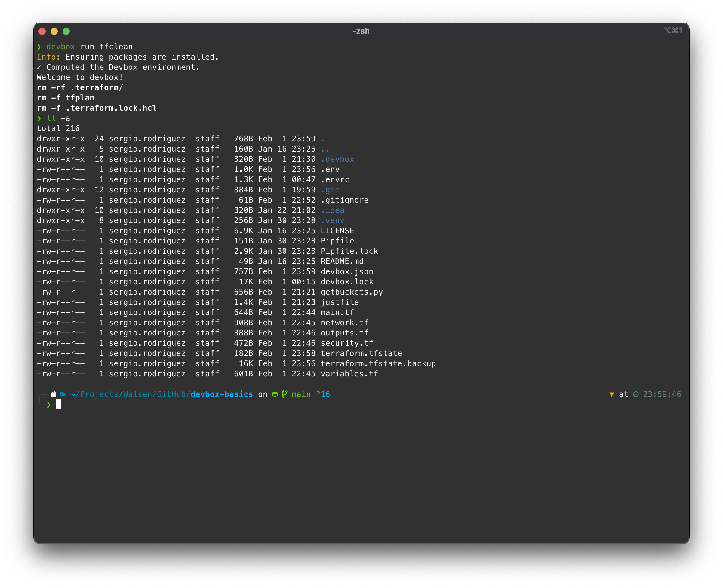Click the devbox.json file name
The image size is (723, 588).
[347, 272]
